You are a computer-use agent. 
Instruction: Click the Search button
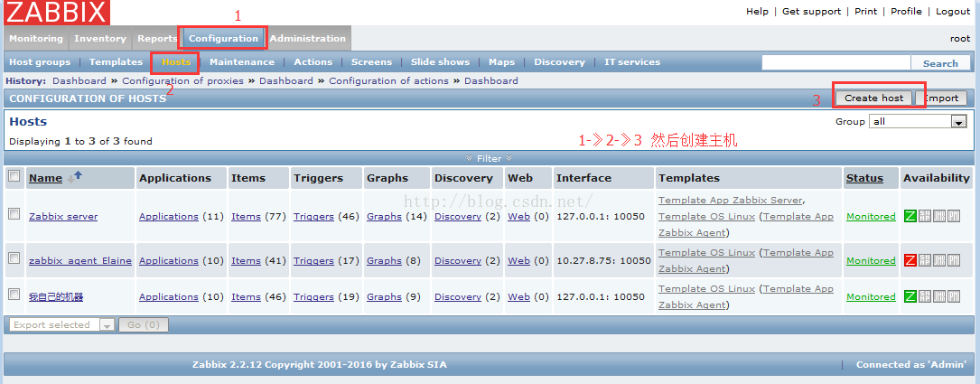940,63
